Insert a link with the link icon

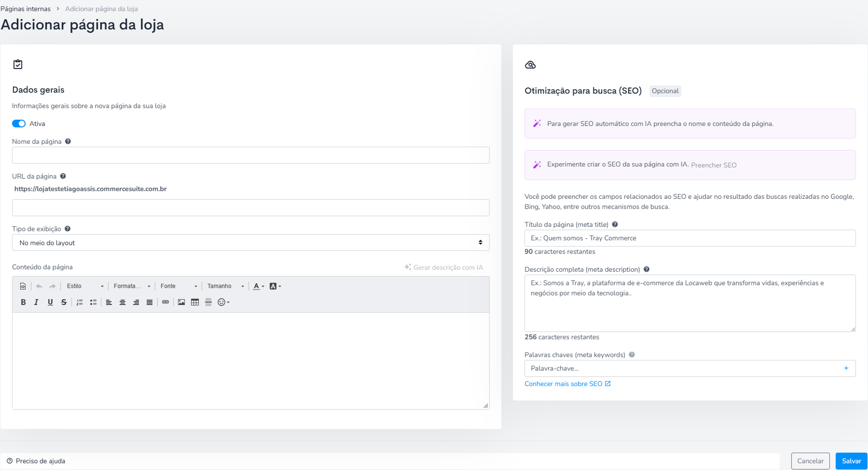click(x=165, y=302)
